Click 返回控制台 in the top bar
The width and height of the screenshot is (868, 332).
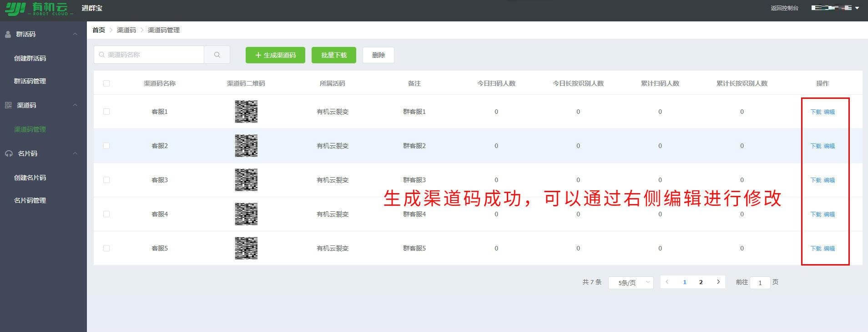pos(784,8)
